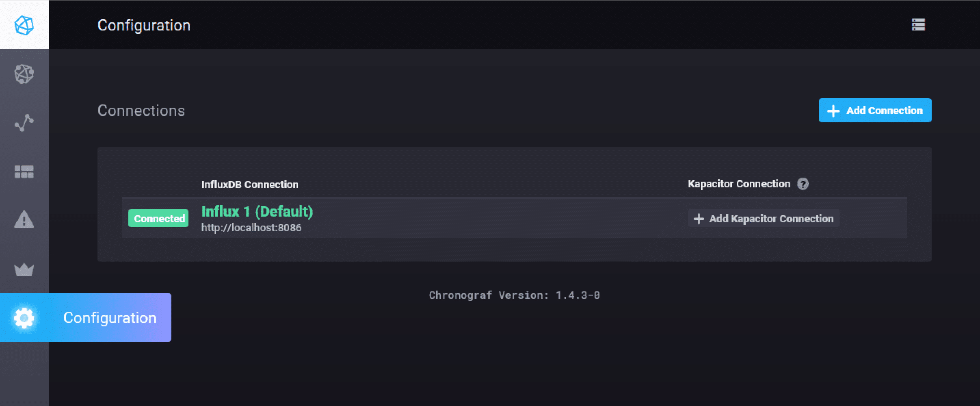Viewport: 980px width, 406px height.
Task: Click the Kapacitor Connection column header text
Action: tap(739, 184)
